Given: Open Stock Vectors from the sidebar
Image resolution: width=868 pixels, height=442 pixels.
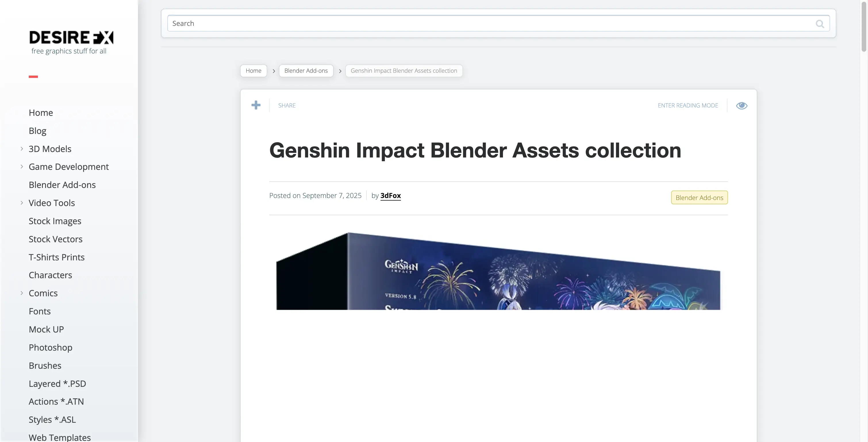Looking at the screenshot, I should (x=55, y=239).
